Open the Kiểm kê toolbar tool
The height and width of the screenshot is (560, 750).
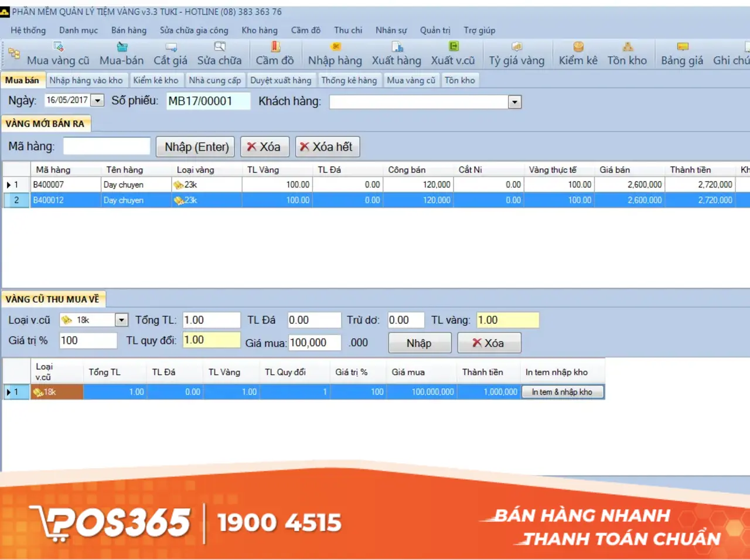[x=578, y=54]
